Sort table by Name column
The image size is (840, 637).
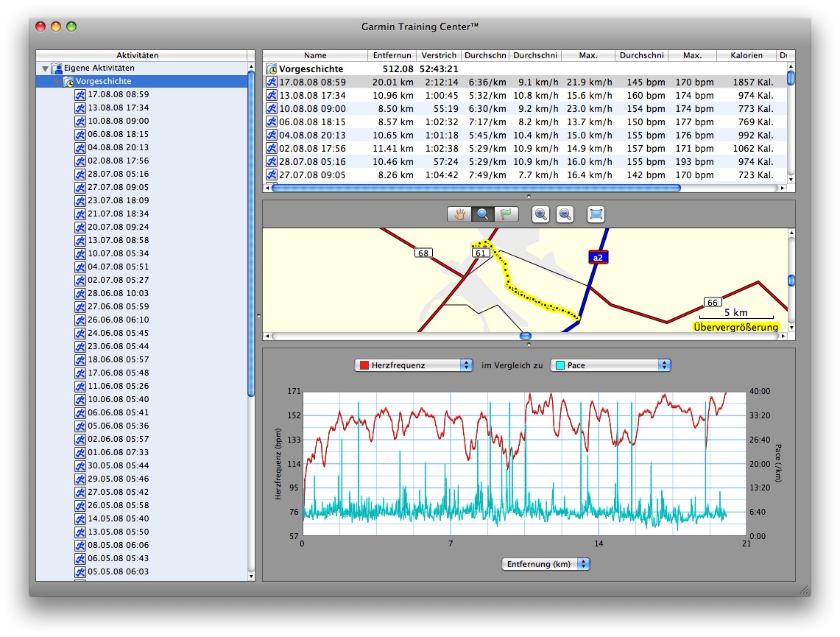click(x=315, y=55)
